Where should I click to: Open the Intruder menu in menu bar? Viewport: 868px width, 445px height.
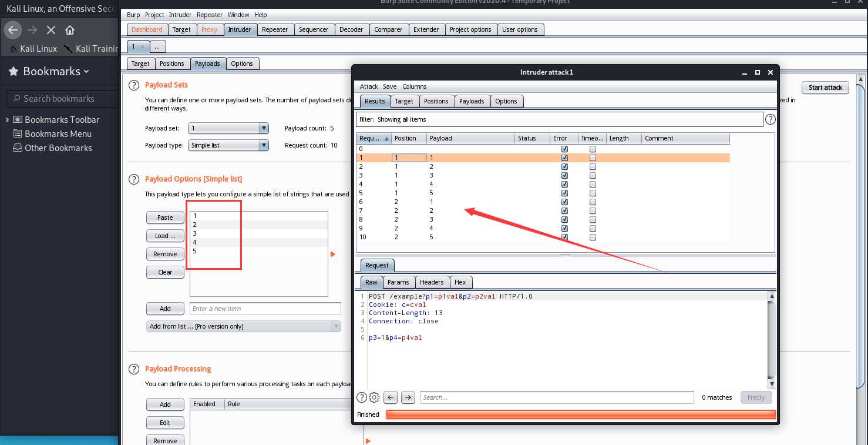pyautogui.click(x=180, y=15)
